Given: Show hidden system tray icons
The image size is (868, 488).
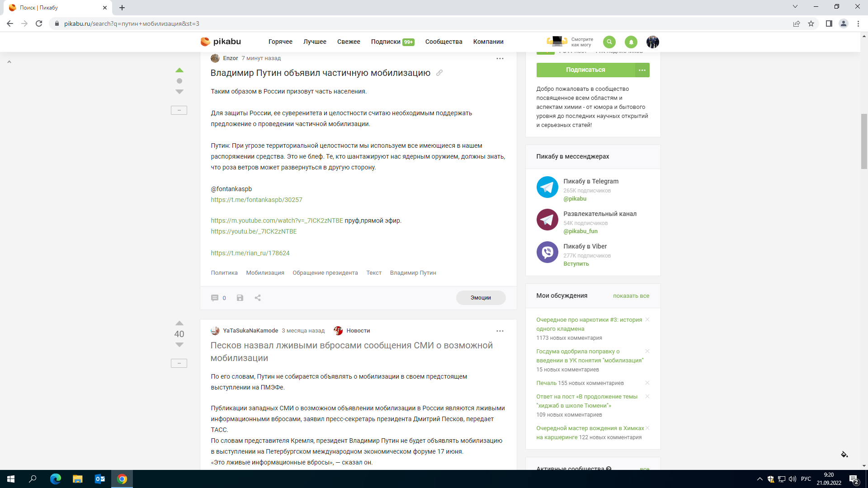Looking at the screenshot, I should [x=759, y=479].
